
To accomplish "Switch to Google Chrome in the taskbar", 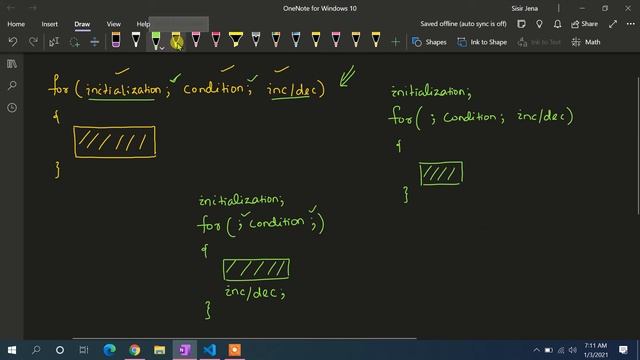I will (x=134, y=350).
